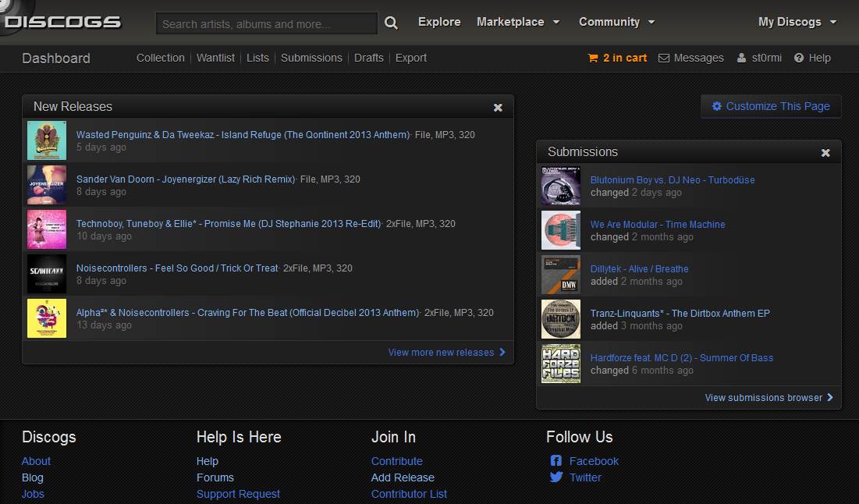Open the Explore menu
Viewport: 859px width, 504px height.
click(439, 22)
